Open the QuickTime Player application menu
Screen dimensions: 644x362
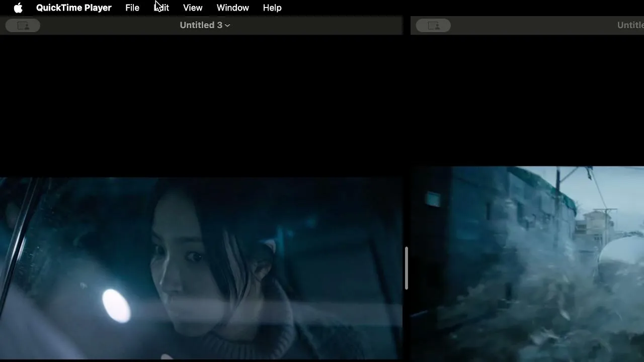74,8
